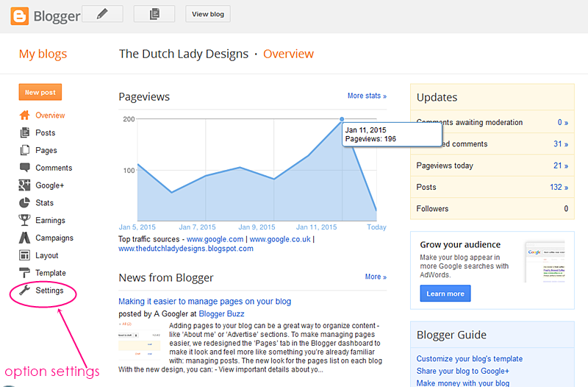This screenshot has height=387, width=588.
Task: Click the Posts count 132
Action: tap(559, 187)
